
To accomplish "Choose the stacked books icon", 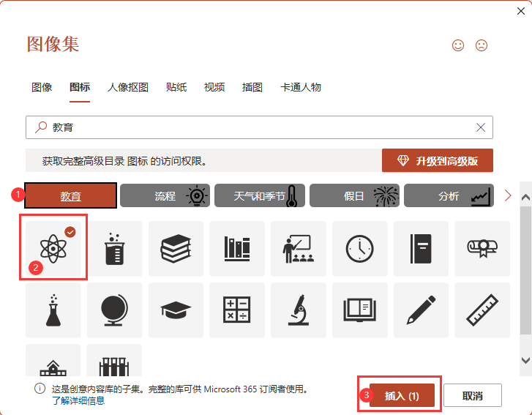I will (x=176, y=249).
